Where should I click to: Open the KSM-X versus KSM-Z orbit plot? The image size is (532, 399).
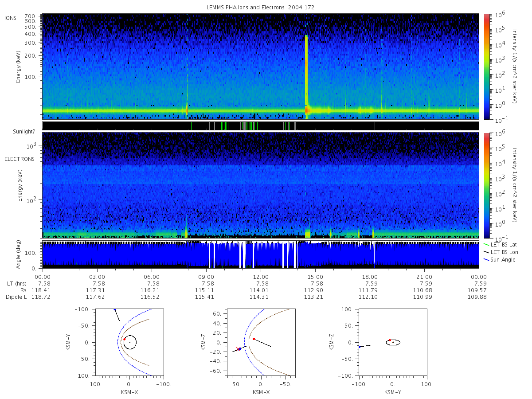pos(262,342)
